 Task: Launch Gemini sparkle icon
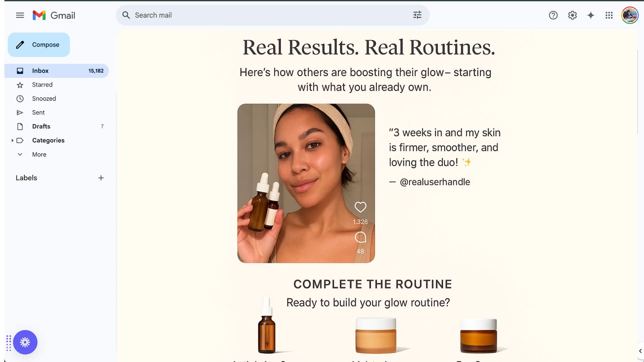click(591, 15)
